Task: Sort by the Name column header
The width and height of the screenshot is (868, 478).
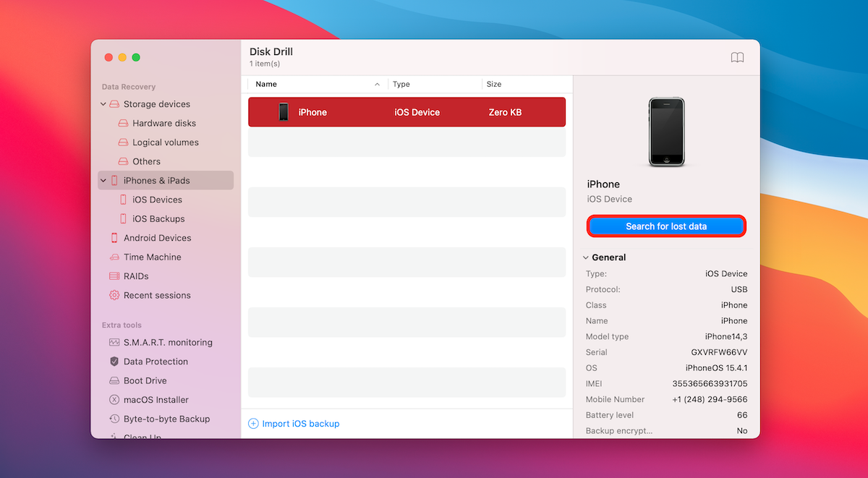Action: [266, 85]
